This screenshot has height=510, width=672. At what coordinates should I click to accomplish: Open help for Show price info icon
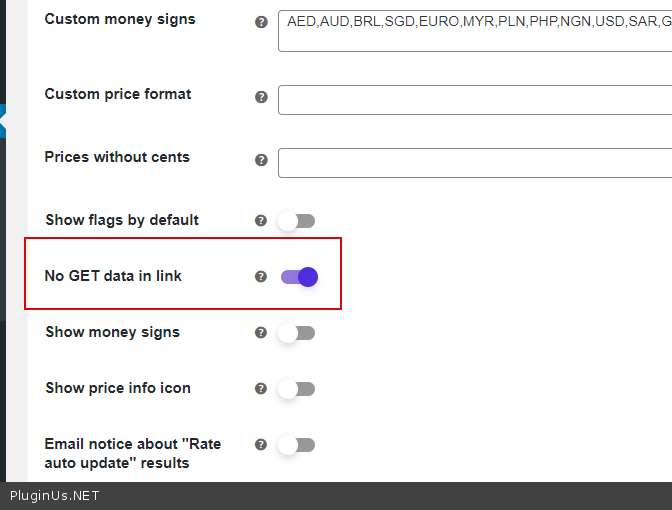tap(261, 389)
